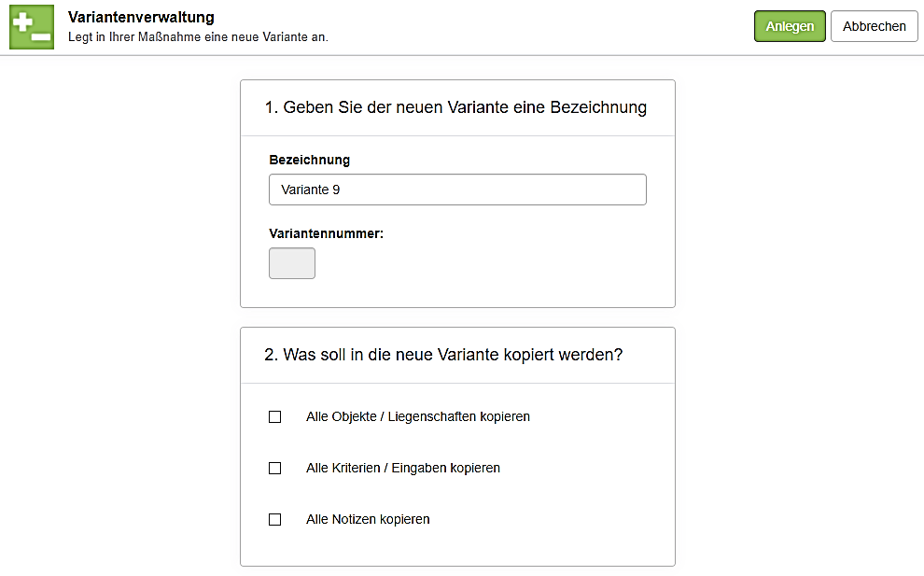This screenshot has height=576, width=924.
Task: Cancel with the Abbrechen button
Action: [x=874, y=27]
